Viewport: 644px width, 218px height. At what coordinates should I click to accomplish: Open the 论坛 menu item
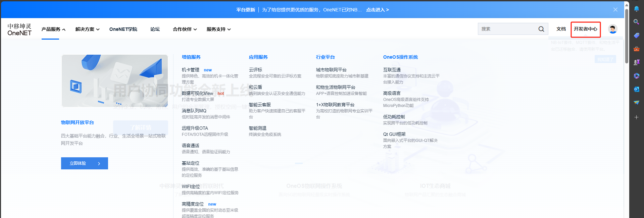click(155, 29)
